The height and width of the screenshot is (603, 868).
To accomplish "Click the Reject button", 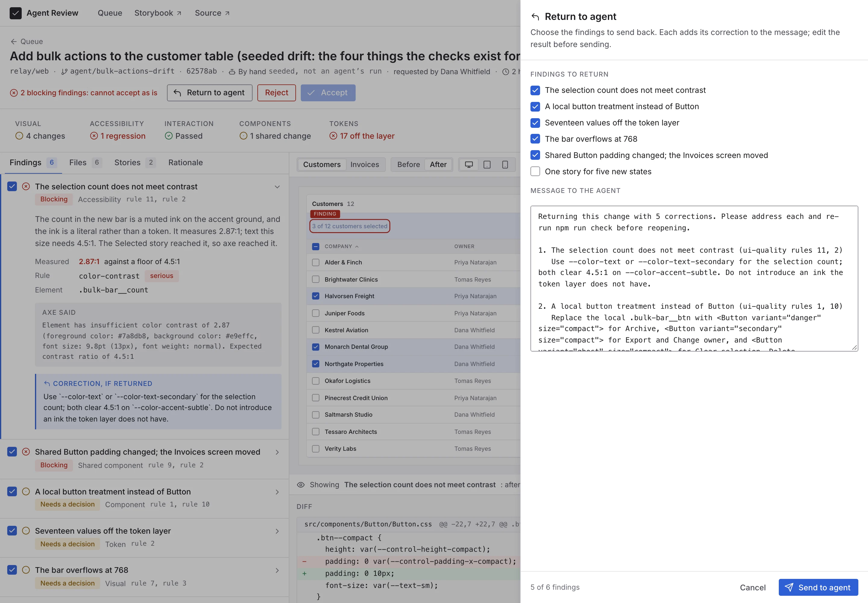I will coord(276,93).
